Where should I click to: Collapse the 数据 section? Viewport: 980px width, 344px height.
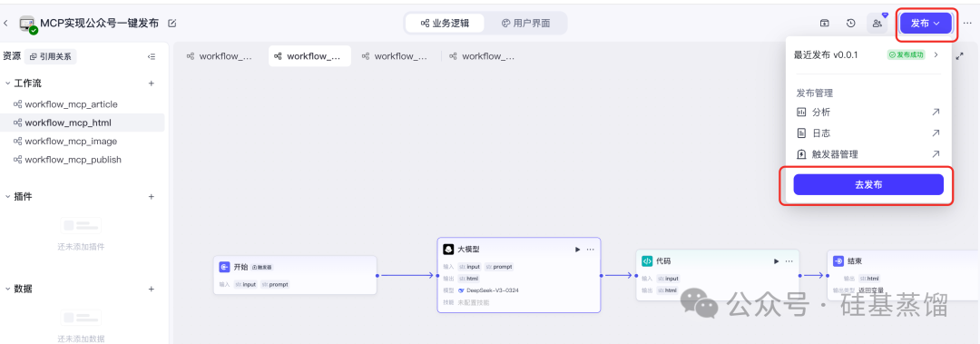[x=7, y=289]
